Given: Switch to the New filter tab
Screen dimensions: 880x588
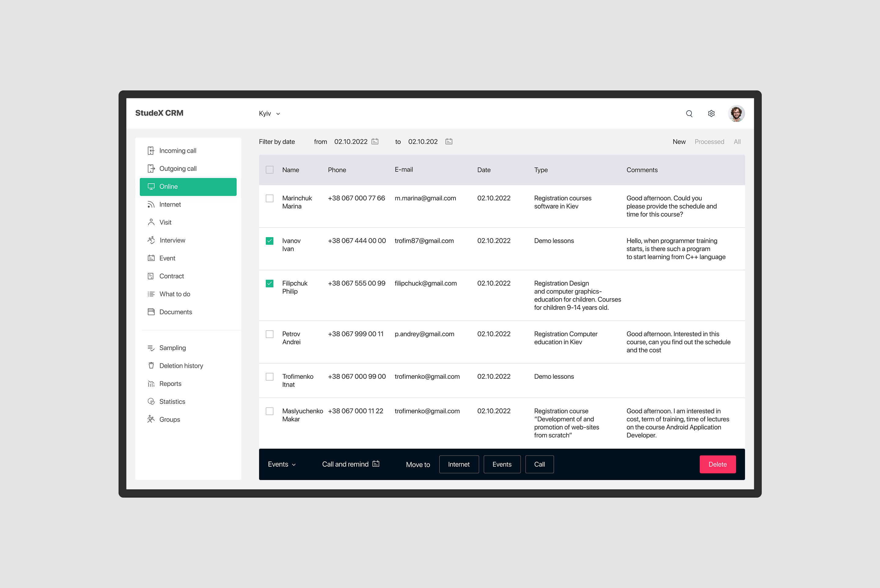Looking at the screenshot, I should click(x=679, y=142).
